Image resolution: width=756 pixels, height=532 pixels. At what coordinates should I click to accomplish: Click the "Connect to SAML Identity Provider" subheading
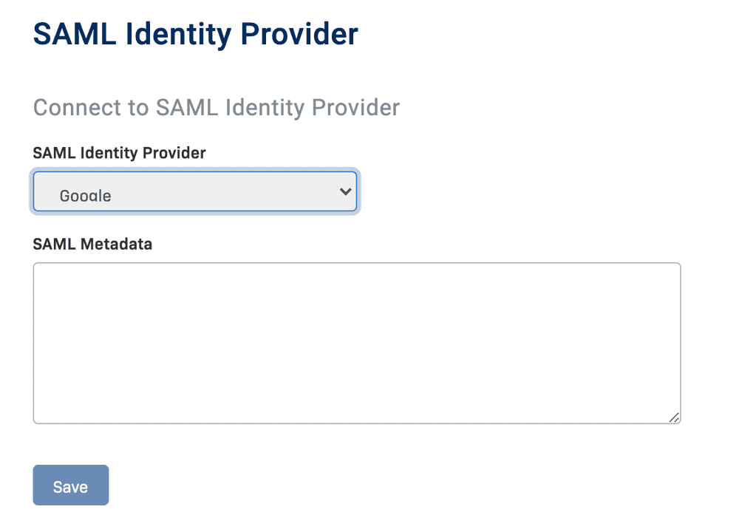tap(217, 107)
